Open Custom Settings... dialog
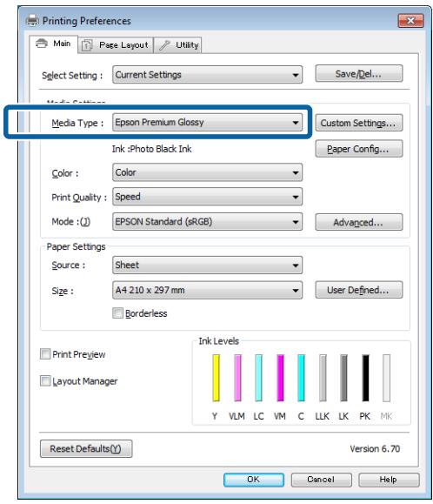The height and width of the screenshot is (504, 433). click(358, 123)
